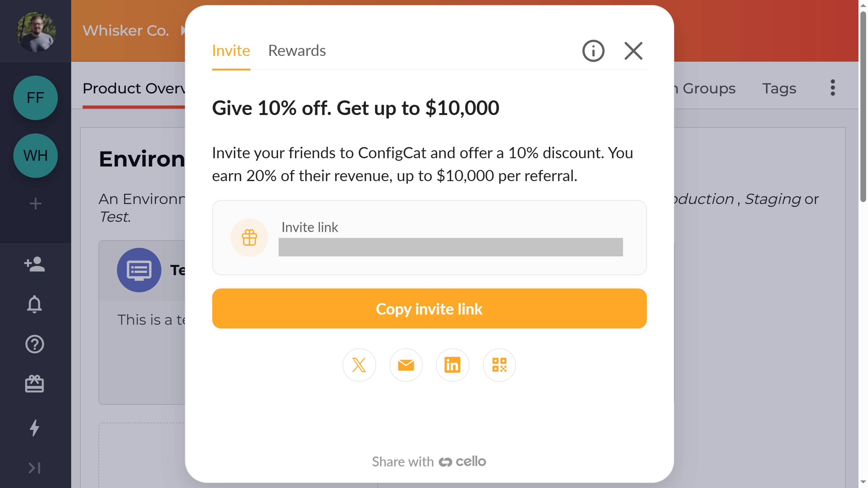The image size is (868, 488).
Task: Select the WH product avatar
Action: 35,155
